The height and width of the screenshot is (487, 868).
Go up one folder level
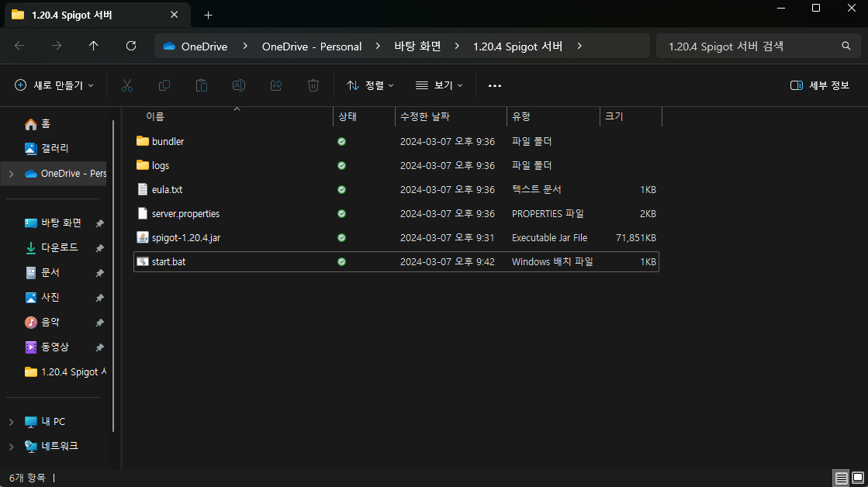point(94,46)
